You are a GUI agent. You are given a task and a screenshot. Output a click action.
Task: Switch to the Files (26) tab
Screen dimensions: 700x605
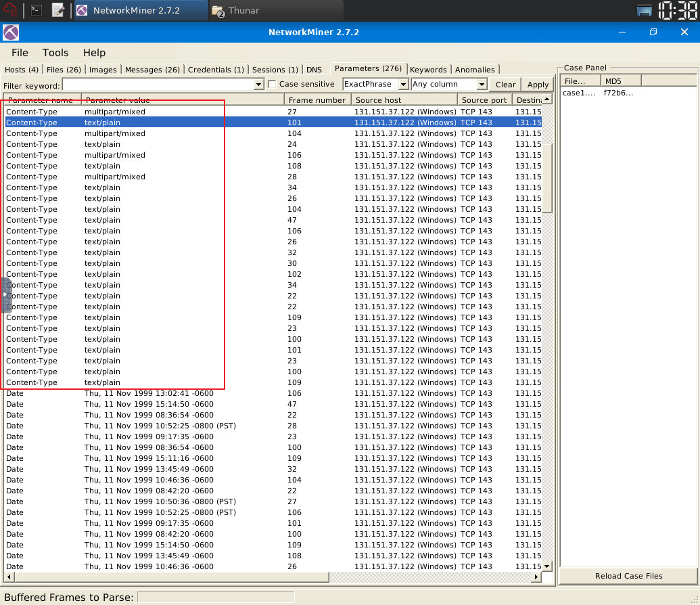pos(64,70)
